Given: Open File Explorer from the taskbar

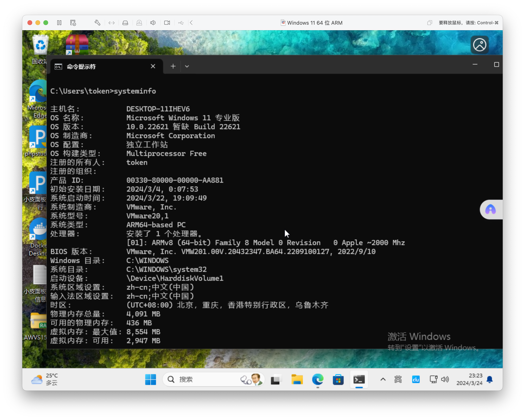Looking at the screenshot, I should (297, 379).
